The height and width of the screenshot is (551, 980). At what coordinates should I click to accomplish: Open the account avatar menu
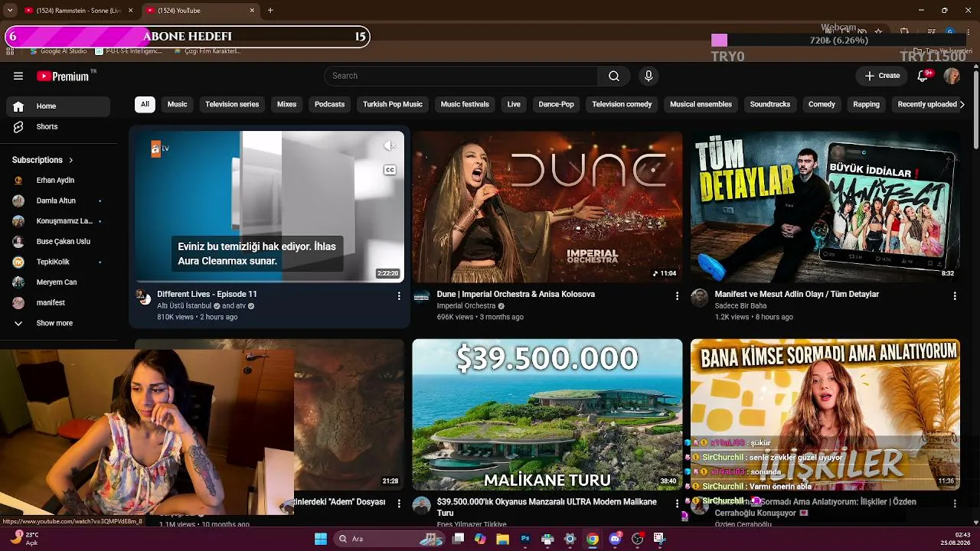point(952,76)
